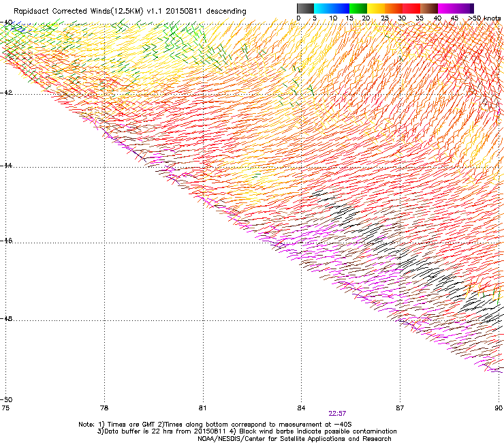
Task: Click the longitude label 78
Action: [x=104, y=408]
